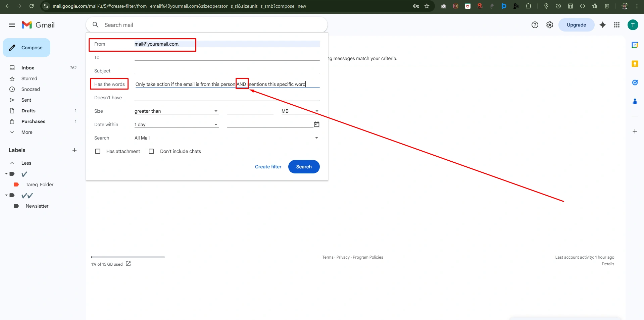644x320 pixels.
Task: Open Purchases category
Action: (x=33, y=121)
